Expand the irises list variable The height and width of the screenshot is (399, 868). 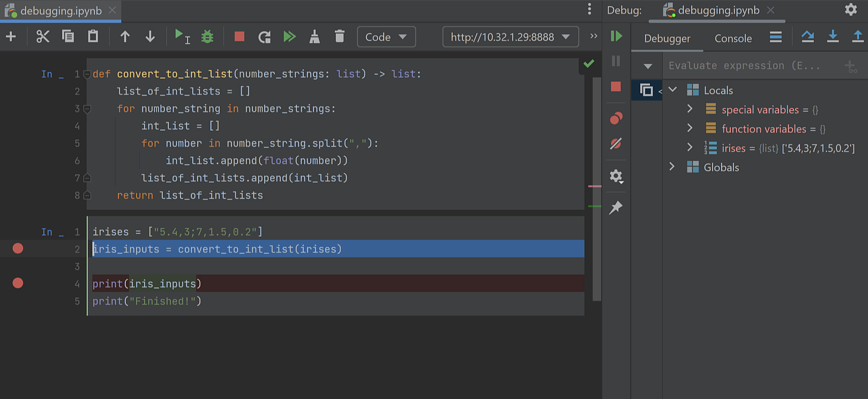[690, 148]
